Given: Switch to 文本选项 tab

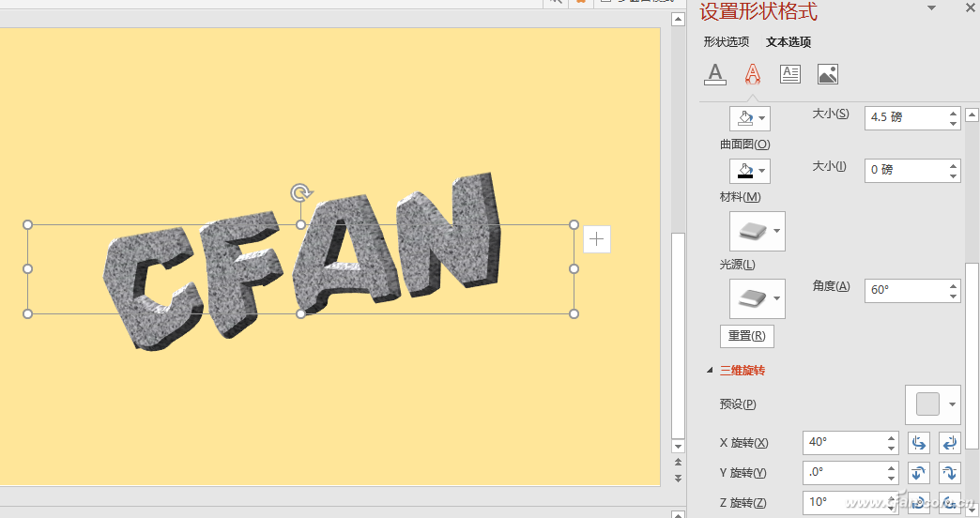Looking at the screenshot, I should pos(789,42).
